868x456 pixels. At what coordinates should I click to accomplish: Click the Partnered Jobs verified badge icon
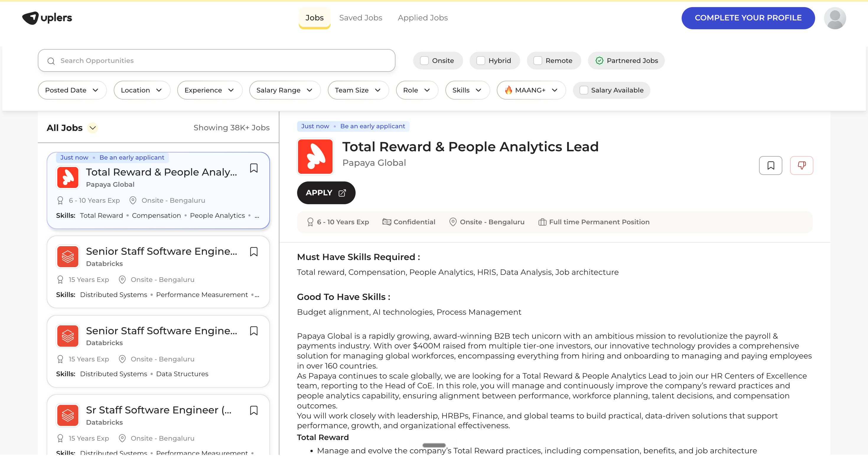[x=599, y=61]
